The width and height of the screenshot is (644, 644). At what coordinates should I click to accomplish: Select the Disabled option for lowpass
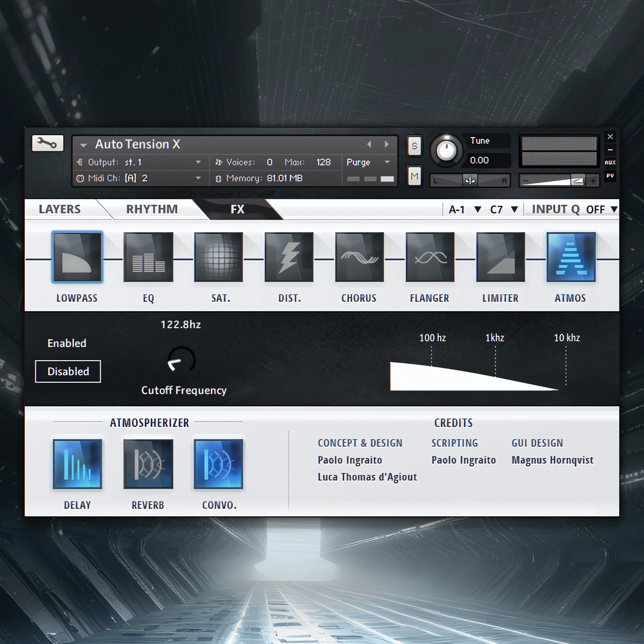click(x=68, y=371)
